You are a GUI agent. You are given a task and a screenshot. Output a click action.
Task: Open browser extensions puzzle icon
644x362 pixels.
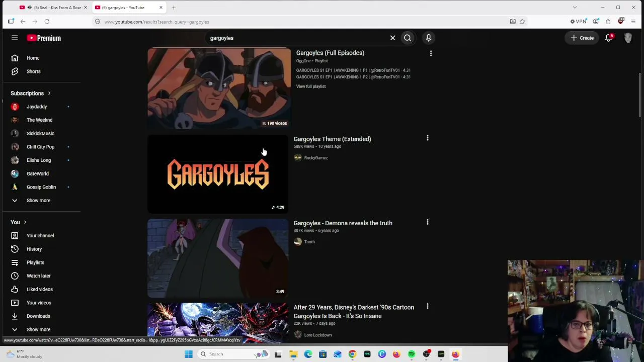point(608,22)
